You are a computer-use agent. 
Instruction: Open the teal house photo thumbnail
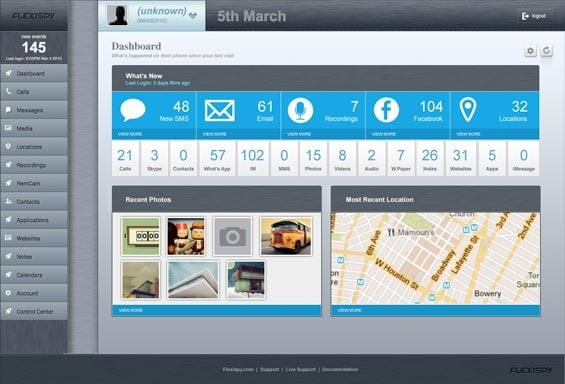coord(246,280)
